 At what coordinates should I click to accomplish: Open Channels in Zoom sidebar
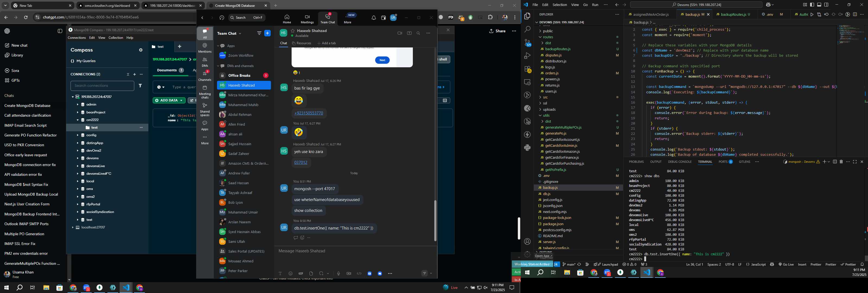(205, 76)
